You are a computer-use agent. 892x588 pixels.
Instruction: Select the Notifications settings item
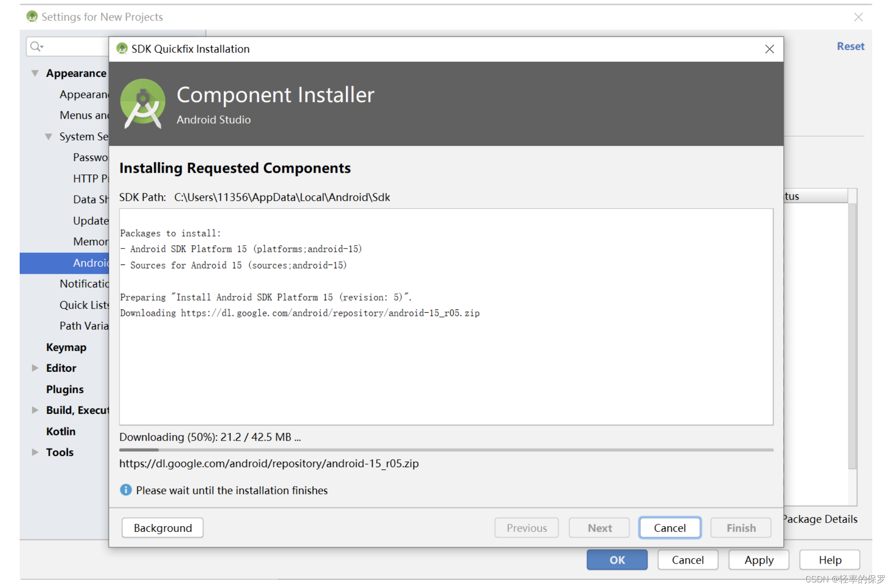84,284
